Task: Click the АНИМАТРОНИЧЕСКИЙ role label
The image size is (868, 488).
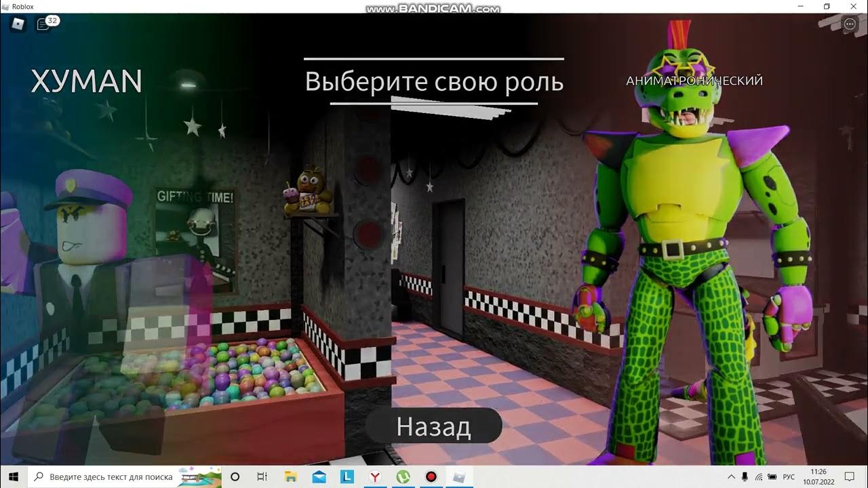Action: [x=694, y=81]
